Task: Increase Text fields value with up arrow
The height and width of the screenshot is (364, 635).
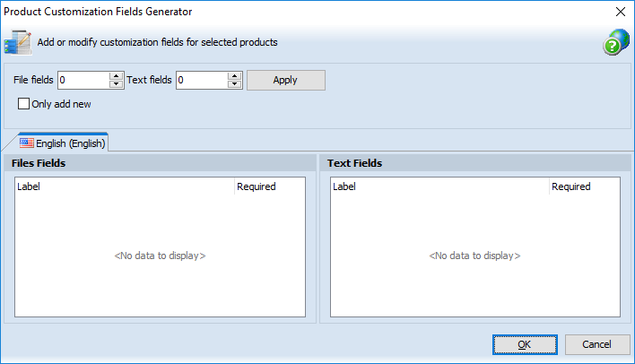Action: (235, 76)
